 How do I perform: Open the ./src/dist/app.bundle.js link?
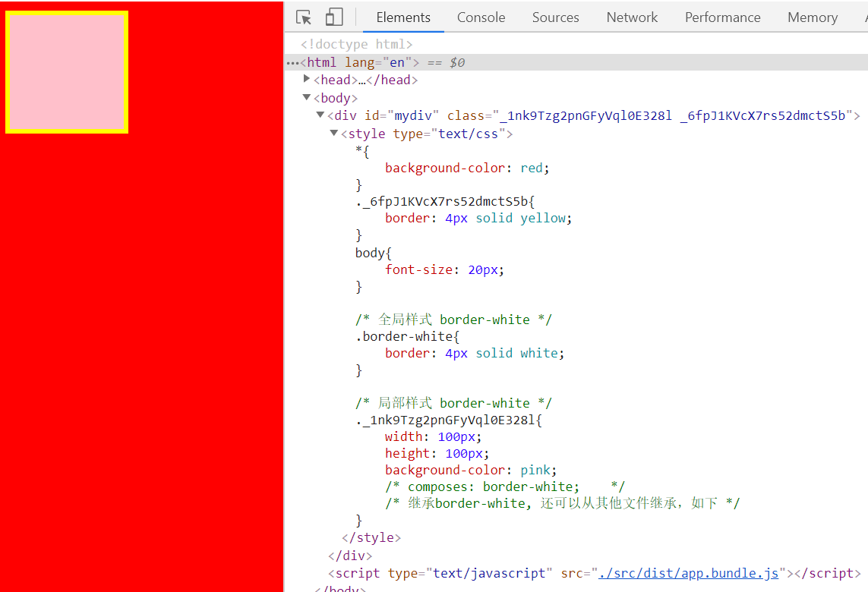[688, 573]
